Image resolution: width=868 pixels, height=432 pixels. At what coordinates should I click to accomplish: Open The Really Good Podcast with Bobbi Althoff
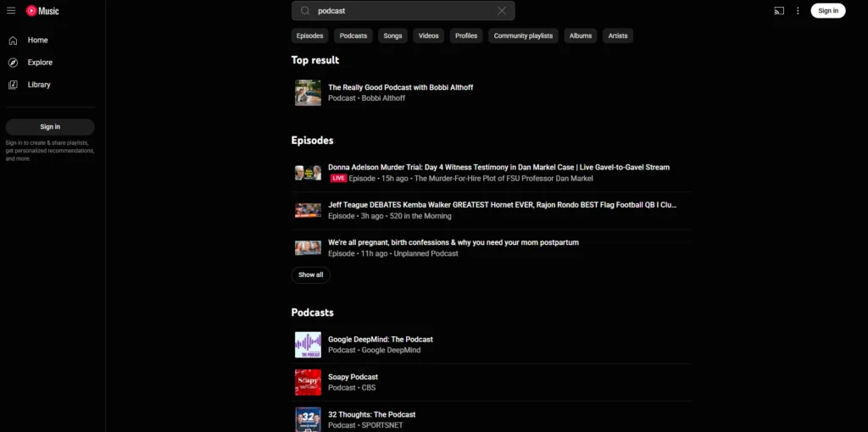pos(400,87)
